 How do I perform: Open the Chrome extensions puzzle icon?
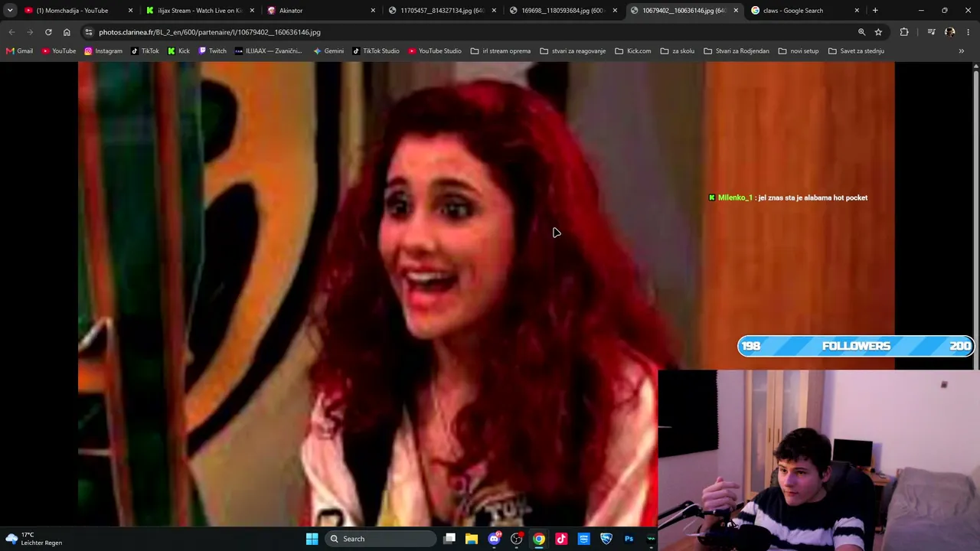pos(904,32)
